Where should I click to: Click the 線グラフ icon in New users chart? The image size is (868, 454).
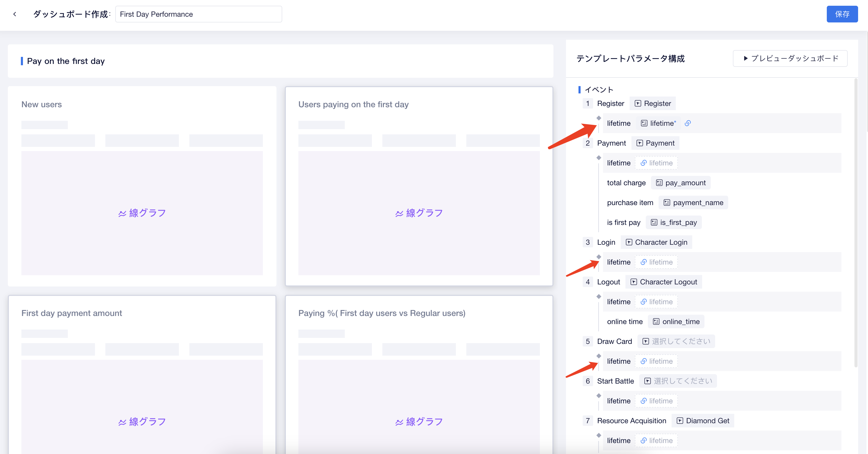tap(122, 214)
